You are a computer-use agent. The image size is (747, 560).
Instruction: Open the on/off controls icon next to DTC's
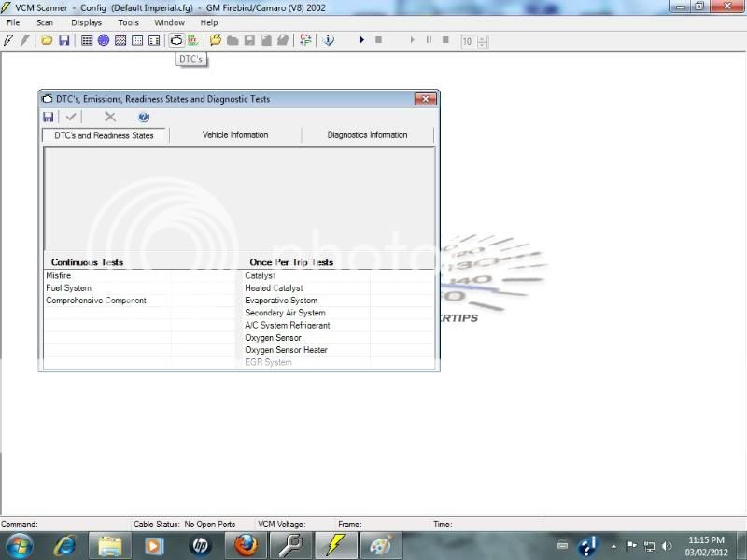[x=193, y=40]
